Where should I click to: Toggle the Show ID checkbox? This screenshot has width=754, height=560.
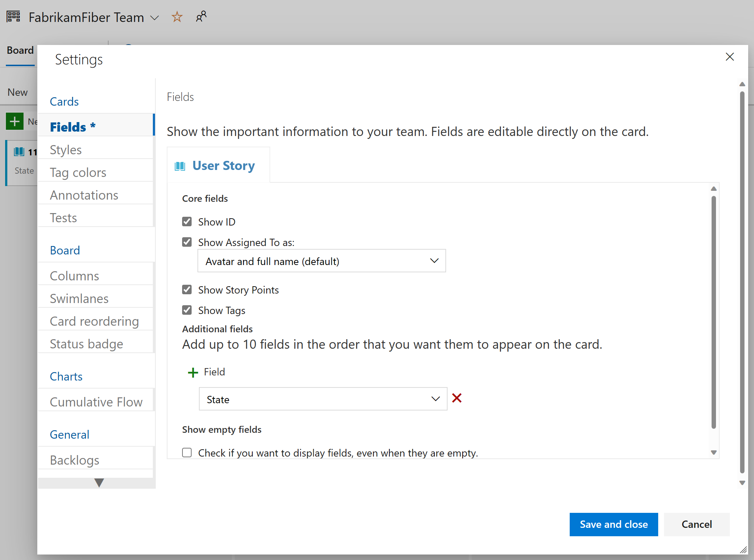coord(187,222)
